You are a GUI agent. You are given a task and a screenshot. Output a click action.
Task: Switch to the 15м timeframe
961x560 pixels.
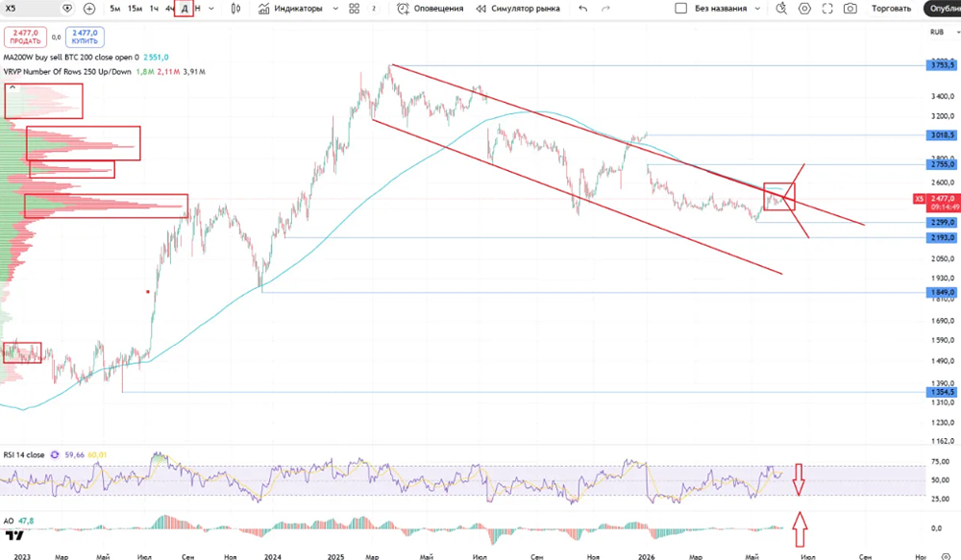(135, 9)
